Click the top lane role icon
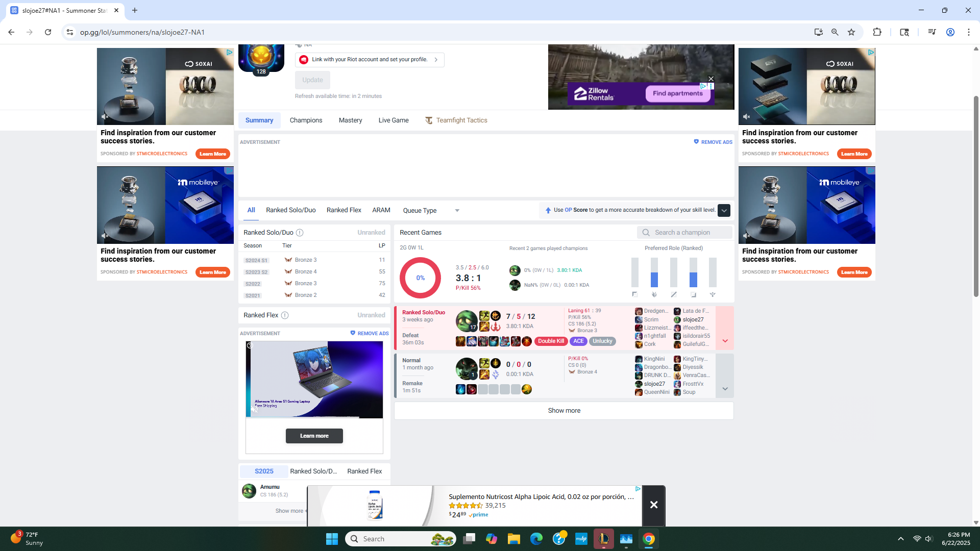Image resolution: width=980 pixels, height=551 pixels. pos(634,294)
